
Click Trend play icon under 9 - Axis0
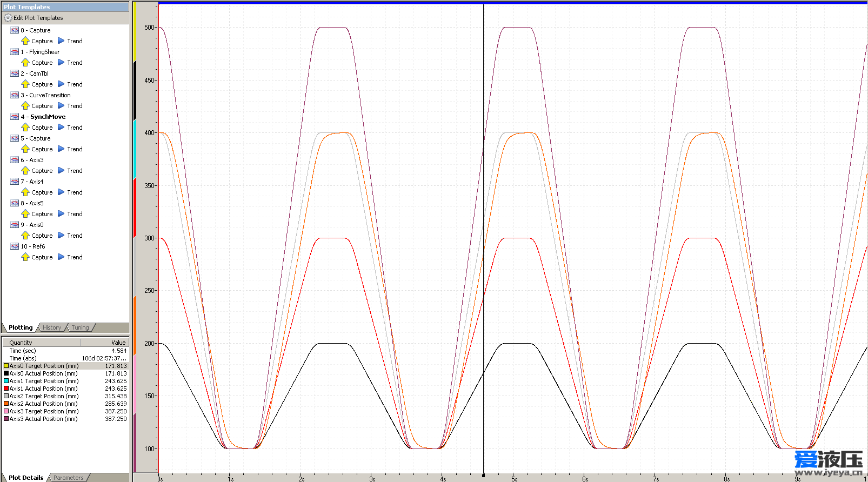tap(61, 236)
